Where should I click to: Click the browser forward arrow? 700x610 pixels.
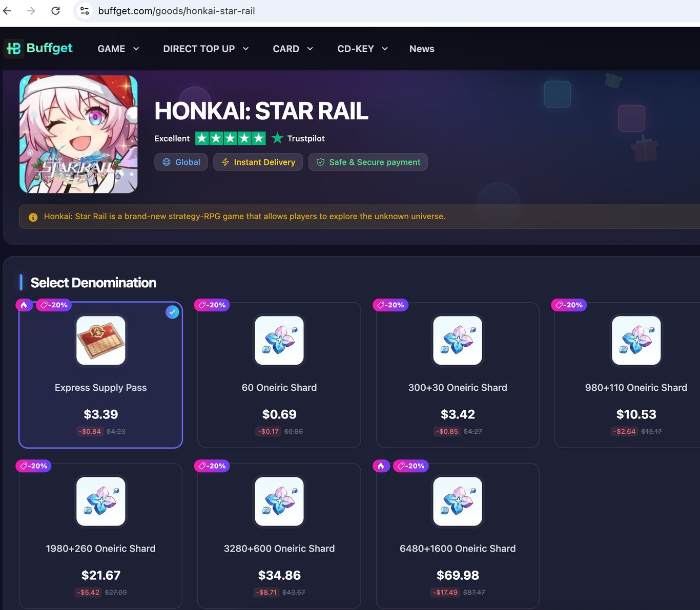point(31,11)
